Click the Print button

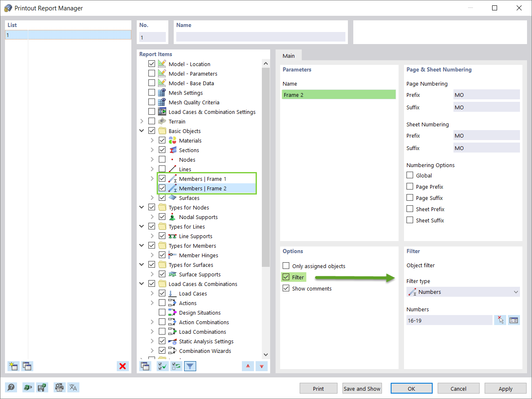tap(318, 388)
